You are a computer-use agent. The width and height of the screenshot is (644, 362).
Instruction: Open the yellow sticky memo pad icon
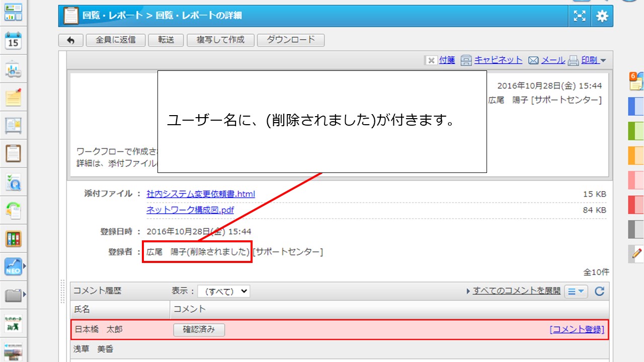click(x=13, y=97)
